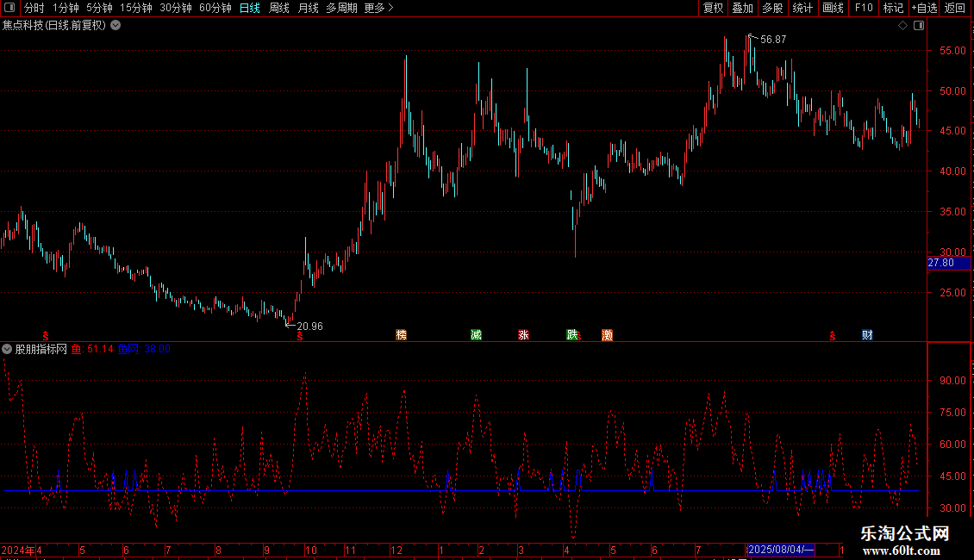Click the blue 财 event marker
This screenshot has width=974, height=560.
[867, 335]
